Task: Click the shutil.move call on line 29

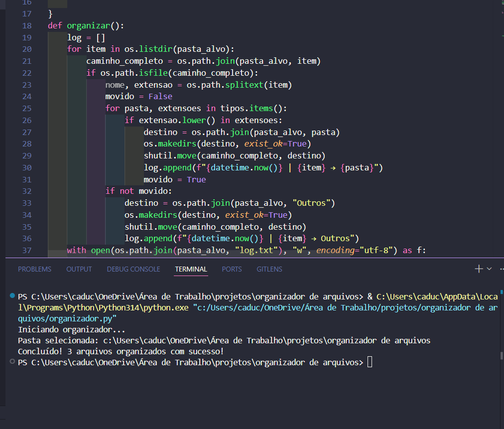Action: point(170,155)
